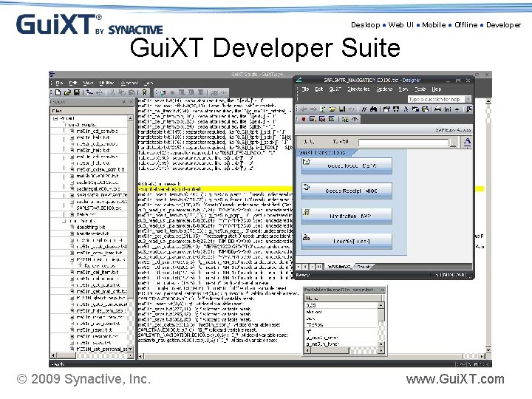532x399 pixels.
Task: Click the Forward arrow icon in Designer toolbar
Action: pyautogui.click(x=313, y=109)
